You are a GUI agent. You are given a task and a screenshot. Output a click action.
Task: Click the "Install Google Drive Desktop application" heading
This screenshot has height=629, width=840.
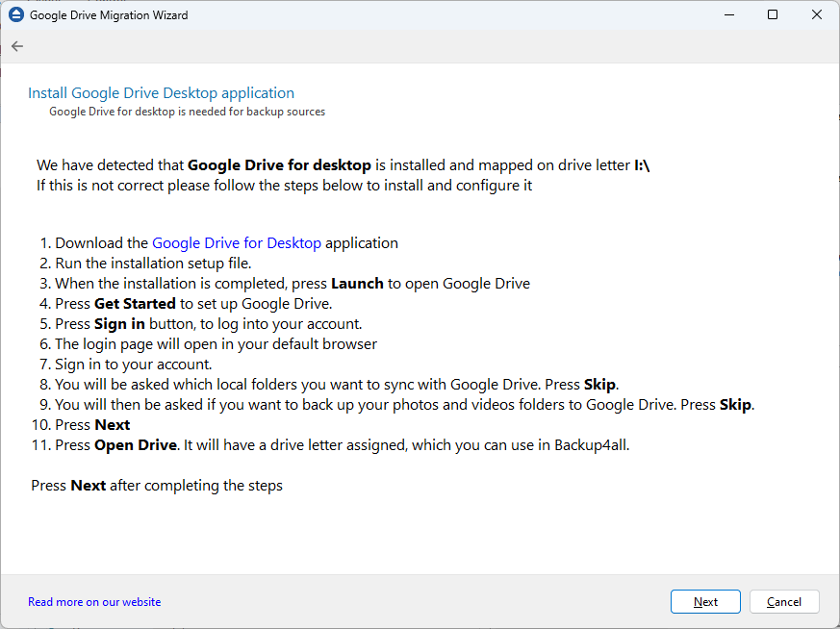[161, 92]
